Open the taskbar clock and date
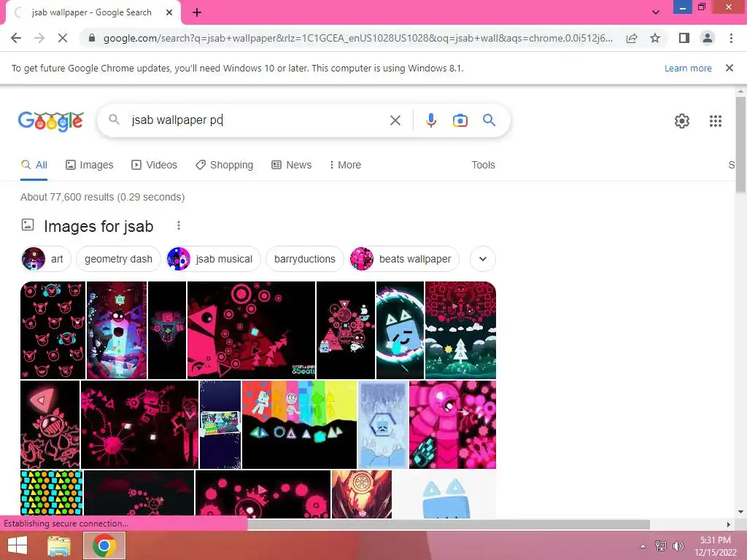Viewport: 747px width, 560px height. pos(716,546)
